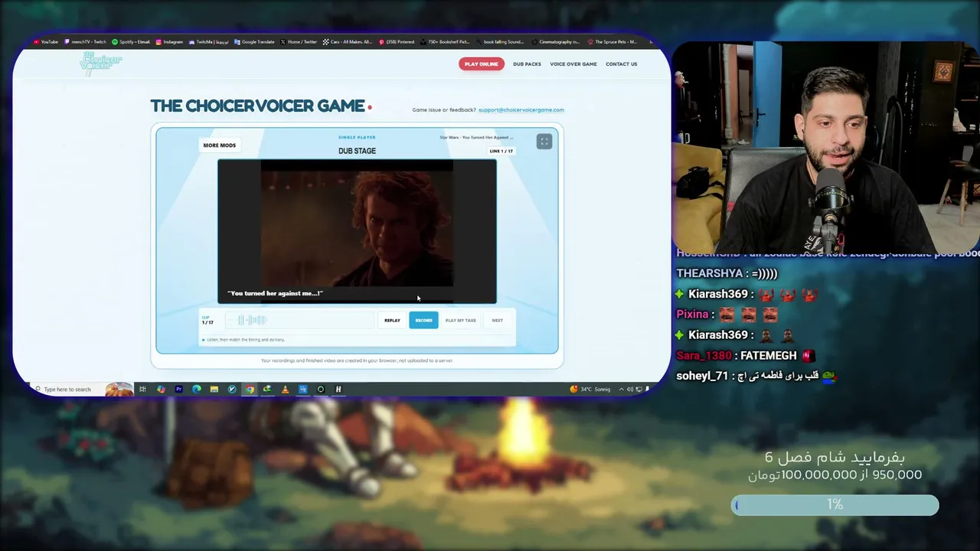Click soheyl_71's chat message
Screen dimensions: 980x551
pos(756,376)
